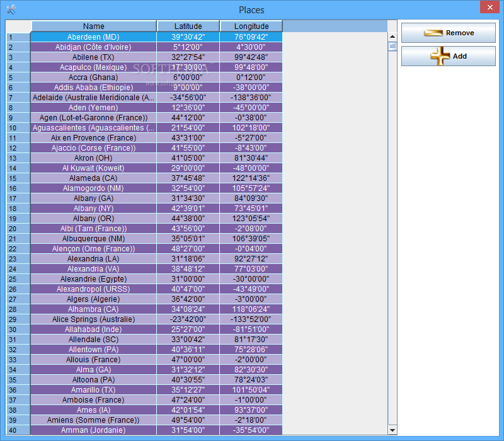Select the Aberdeen (MD) row
504x441 pixels.
93,37
